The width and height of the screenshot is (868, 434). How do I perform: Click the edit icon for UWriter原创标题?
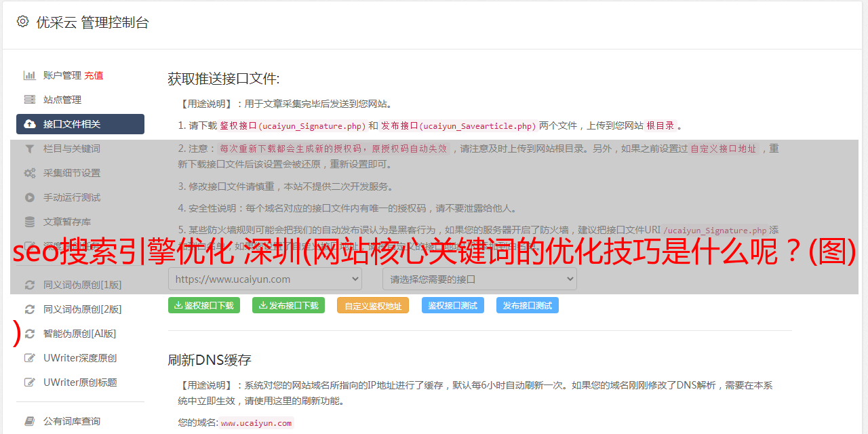pos(30,382)
